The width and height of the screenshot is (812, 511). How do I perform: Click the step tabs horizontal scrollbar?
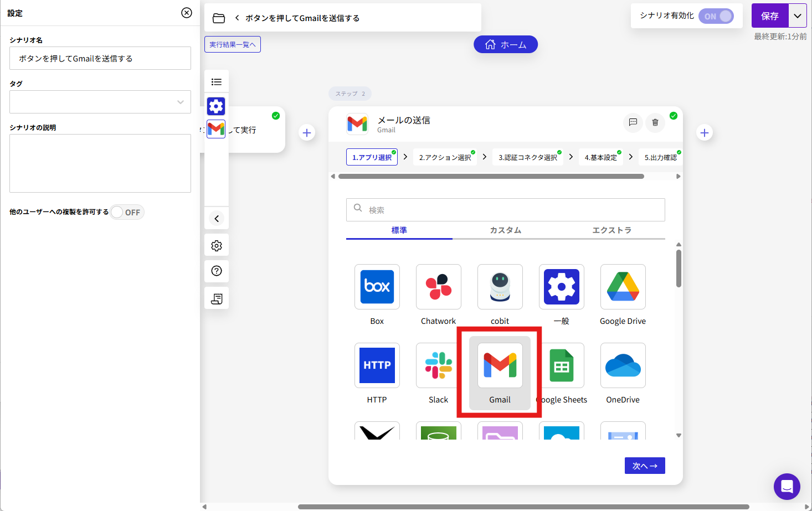[491, 177]
